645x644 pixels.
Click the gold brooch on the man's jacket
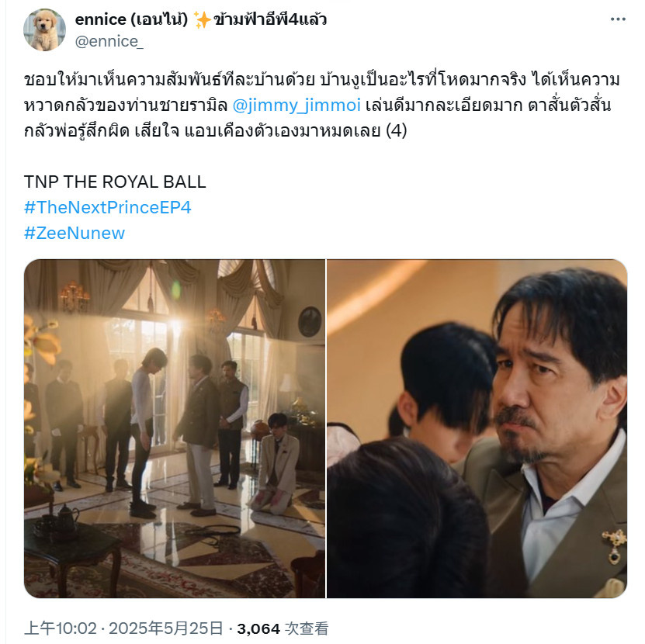(x=614, y=545)
